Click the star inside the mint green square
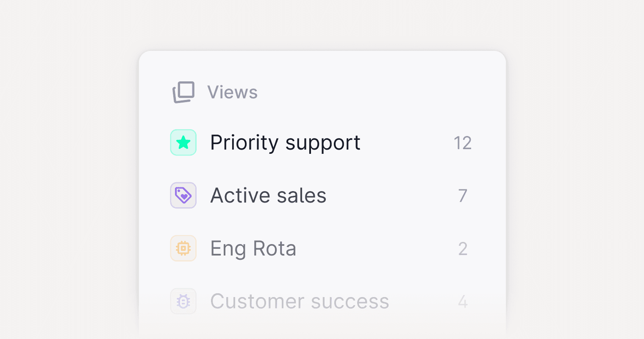The height and width of the screenshot is (339, 644). click(x=183, y=142)
